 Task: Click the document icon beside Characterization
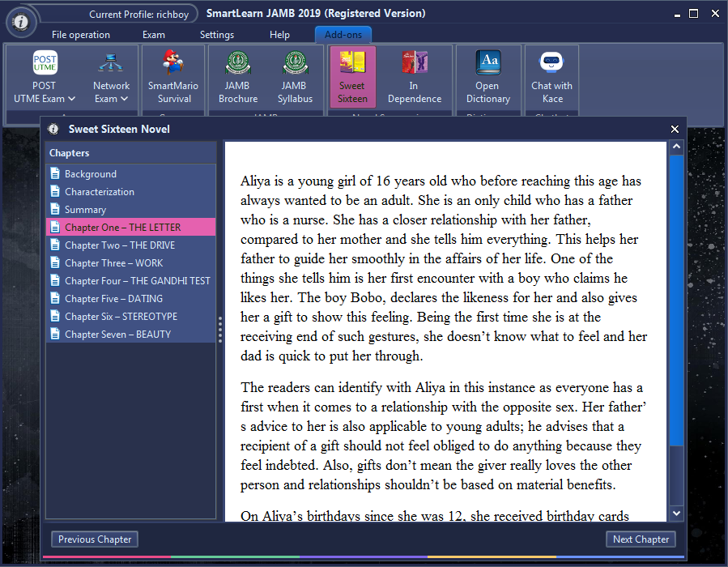55,191
